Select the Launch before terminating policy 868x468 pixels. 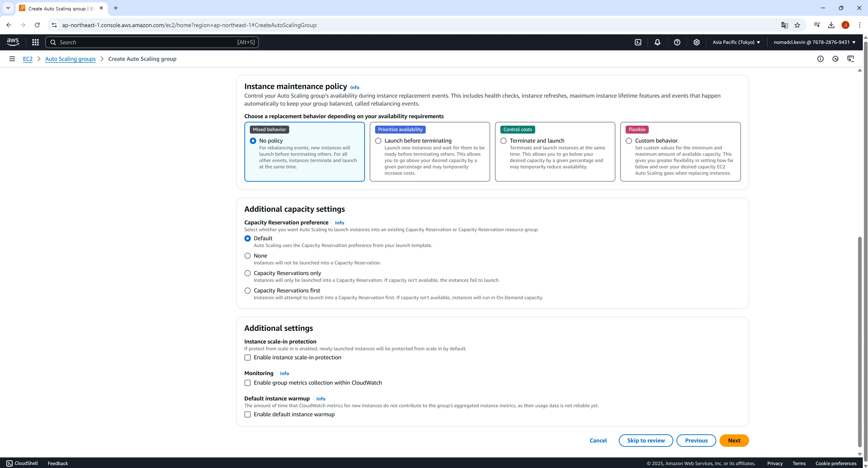click(378, 141)
